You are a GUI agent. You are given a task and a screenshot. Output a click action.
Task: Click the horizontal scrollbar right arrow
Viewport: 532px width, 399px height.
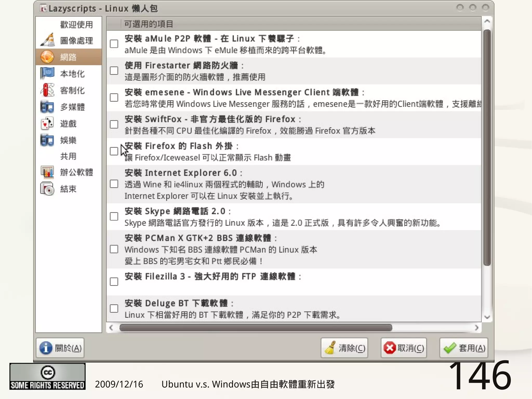click(x=477, y=328)
